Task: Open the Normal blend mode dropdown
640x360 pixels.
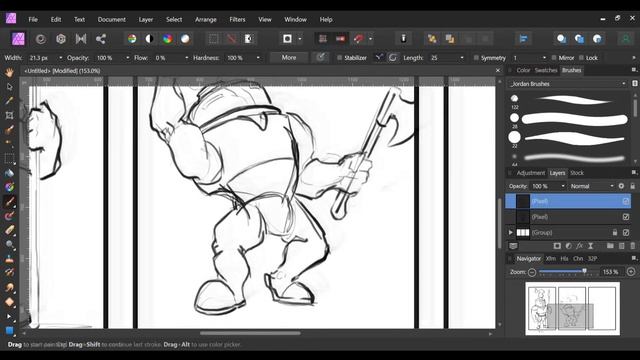Action: coord(591,186)
